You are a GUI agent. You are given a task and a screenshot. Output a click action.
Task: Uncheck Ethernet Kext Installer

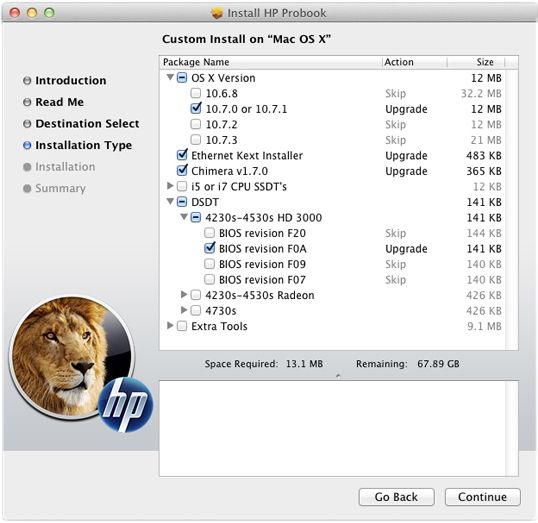click(x=182, y=155)
